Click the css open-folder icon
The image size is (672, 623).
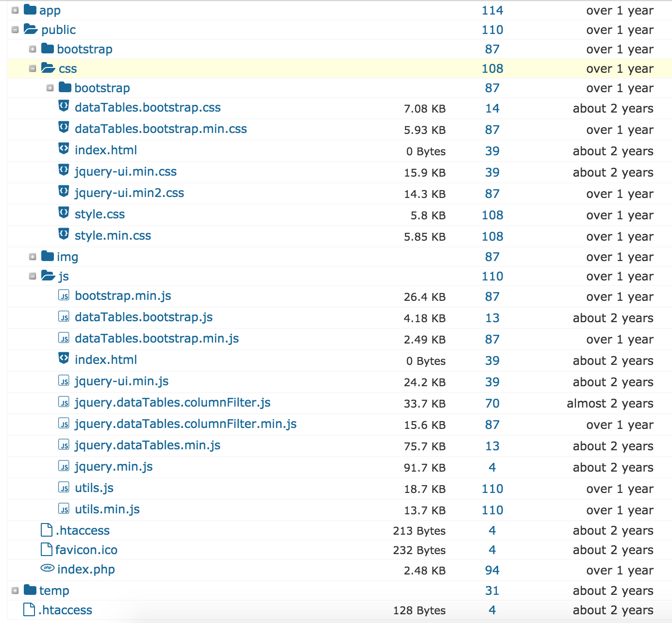coord(48,67)
